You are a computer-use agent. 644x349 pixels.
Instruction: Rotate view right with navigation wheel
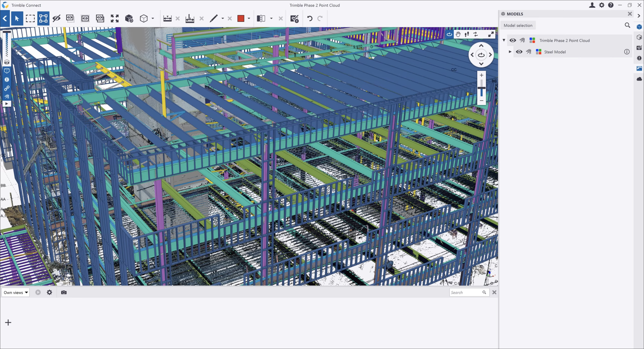[x=490, y=55]
